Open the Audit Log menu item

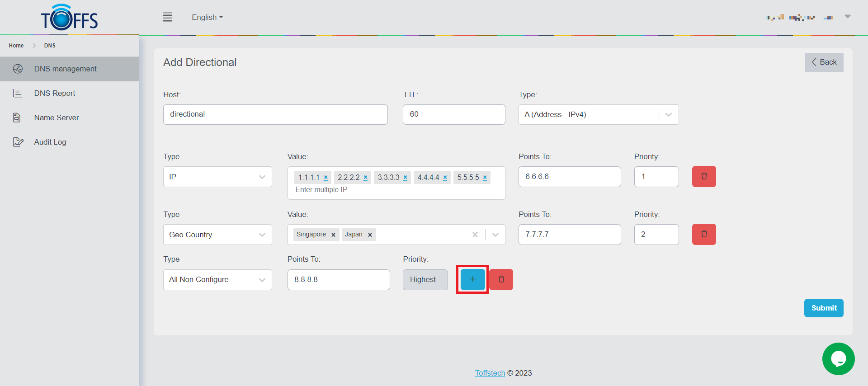pyautogui.click(x=50, y=142)
